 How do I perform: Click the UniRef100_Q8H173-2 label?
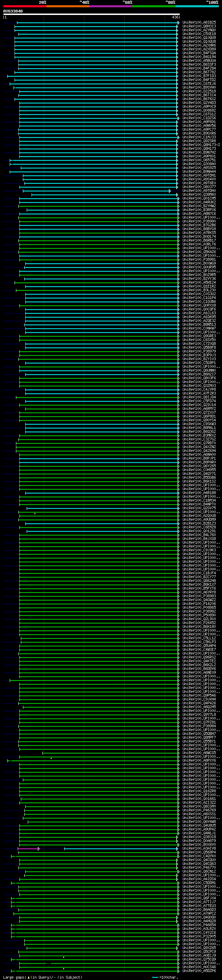click(202, 145)
